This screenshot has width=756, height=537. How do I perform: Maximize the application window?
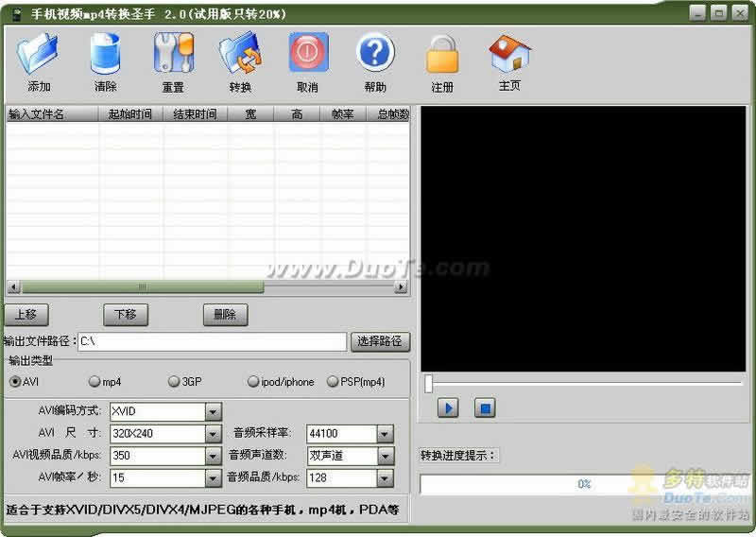[x=718, y=13]
